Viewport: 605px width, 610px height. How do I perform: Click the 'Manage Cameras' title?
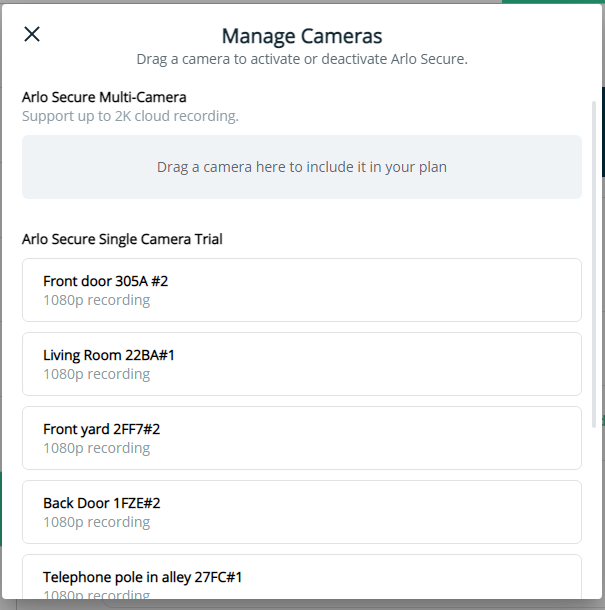302,36
